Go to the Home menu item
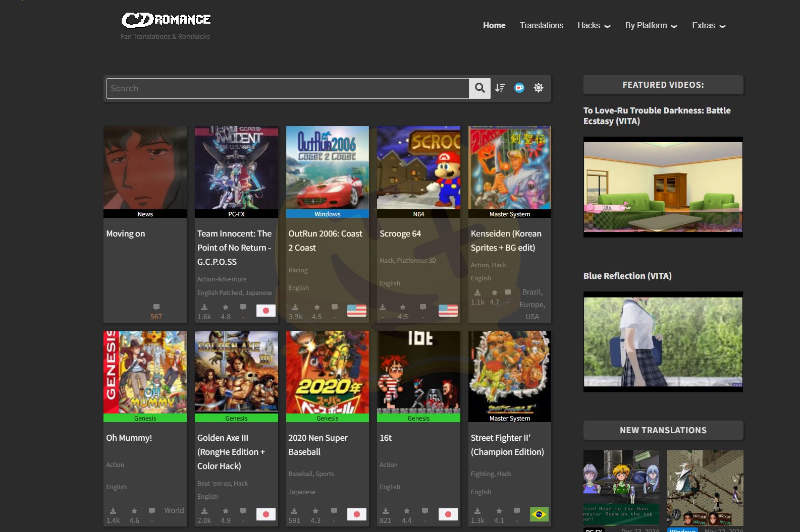 point(494,25)
